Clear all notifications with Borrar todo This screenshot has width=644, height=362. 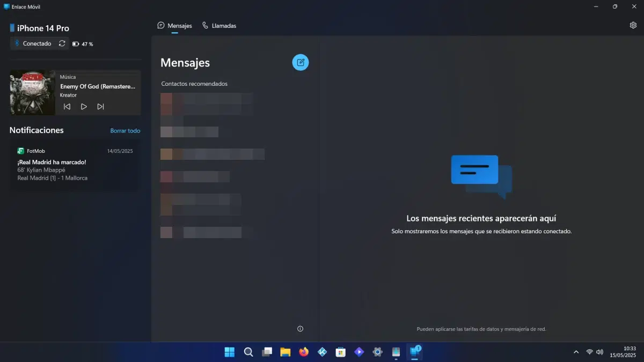click(x=125, y=130)
